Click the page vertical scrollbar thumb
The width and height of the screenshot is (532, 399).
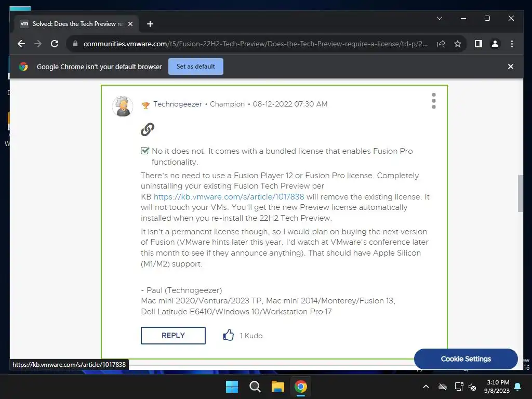520,193
